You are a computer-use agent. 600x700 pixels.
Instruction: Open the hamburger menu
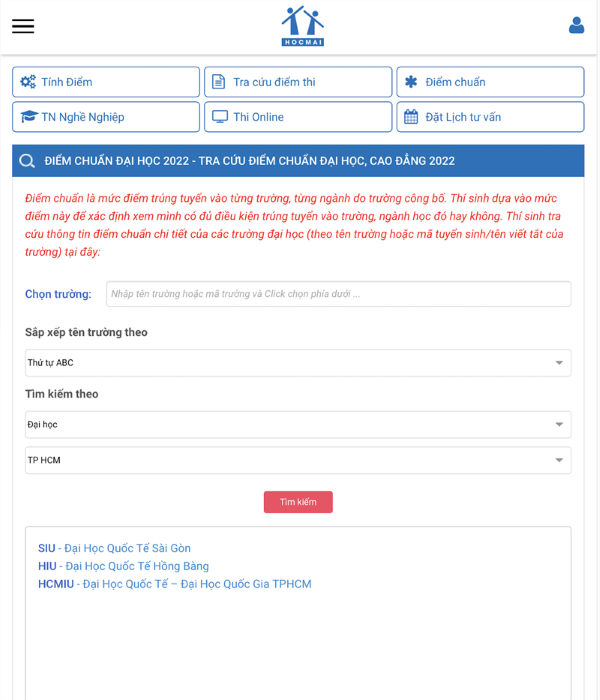23,26
